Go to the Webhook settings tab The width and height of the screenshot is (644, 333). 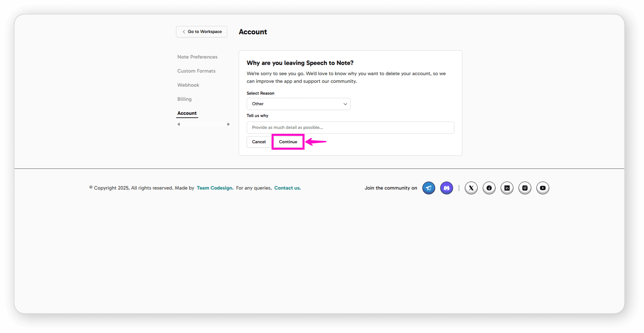click(188, 85)
